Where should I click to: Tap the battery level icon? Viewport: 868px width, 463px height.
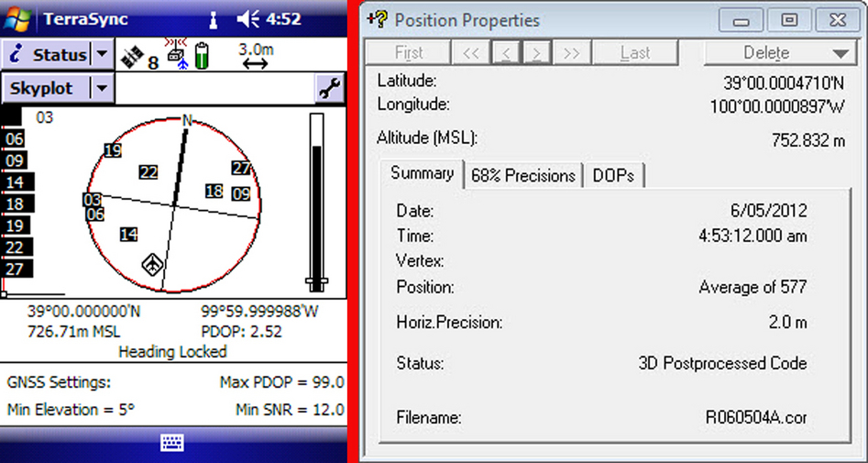[203, 55]
